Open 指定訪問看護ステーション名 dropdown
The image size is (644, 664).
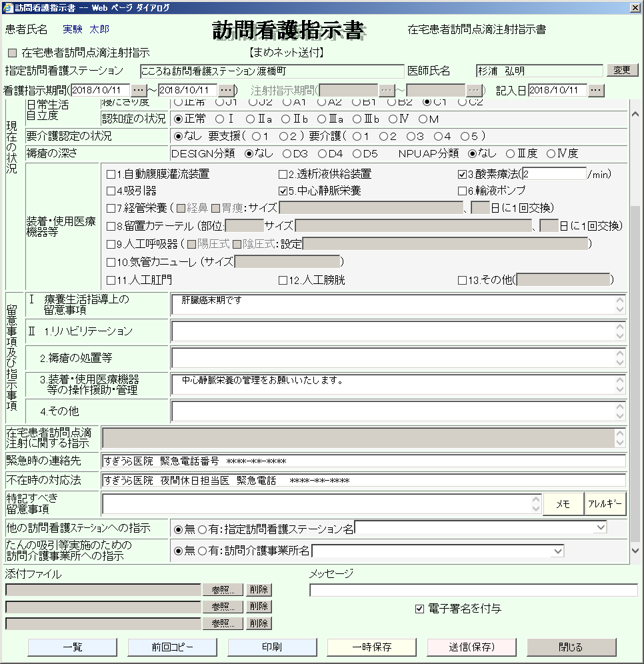point(601,527)
